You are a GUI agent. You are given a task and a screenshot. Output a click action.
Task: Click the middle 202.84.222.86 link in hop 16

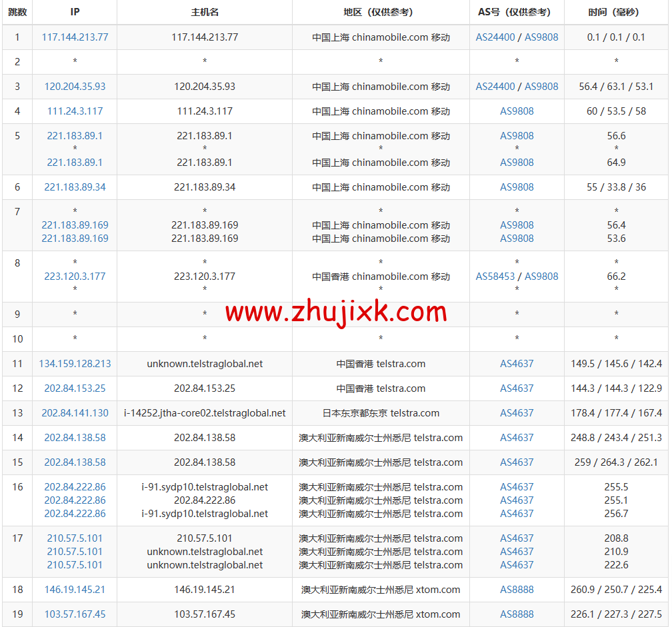[75, 500]
